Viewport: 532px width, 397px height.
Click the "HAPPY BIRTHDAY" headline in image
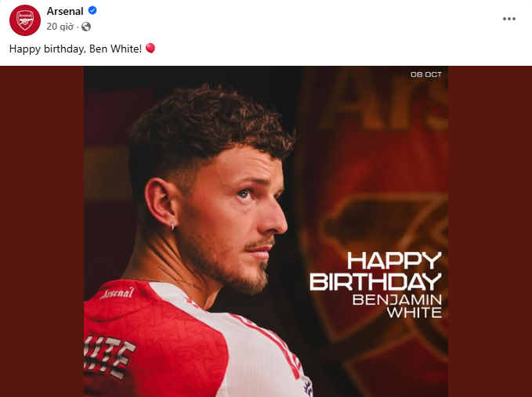point(375,271)
